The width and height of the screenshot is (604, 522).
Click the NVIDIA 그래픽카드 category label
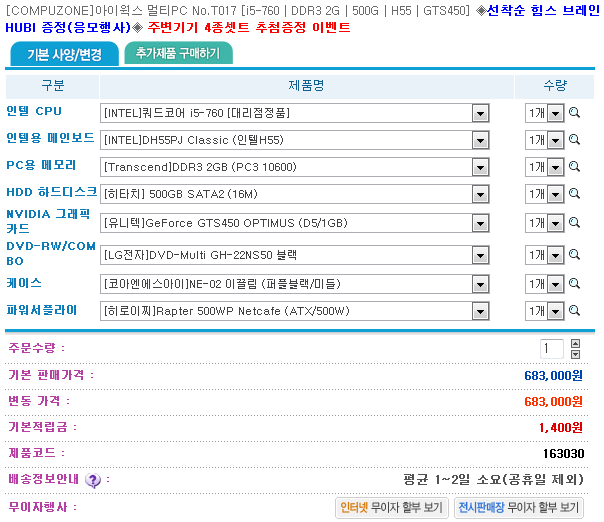coord(48,221)
